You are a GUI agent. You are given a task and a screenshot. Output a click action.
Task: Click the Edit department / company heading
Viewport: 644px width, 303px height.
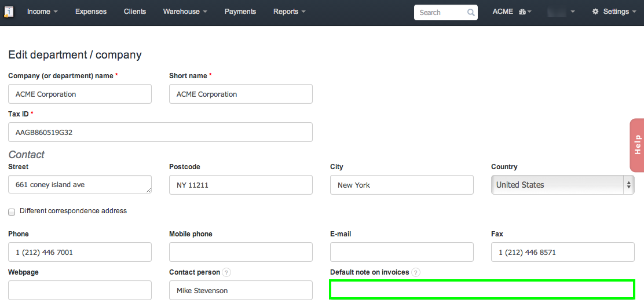tap(75, 54)
